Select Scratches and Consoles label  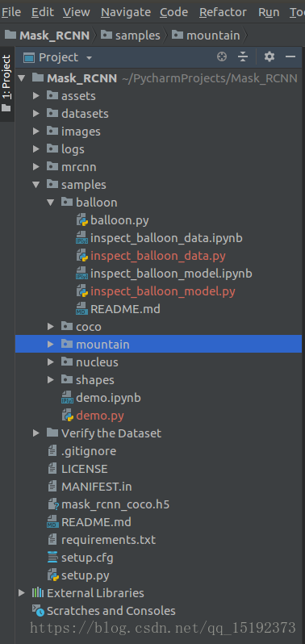pyautogui.click(x=111, y=611)
